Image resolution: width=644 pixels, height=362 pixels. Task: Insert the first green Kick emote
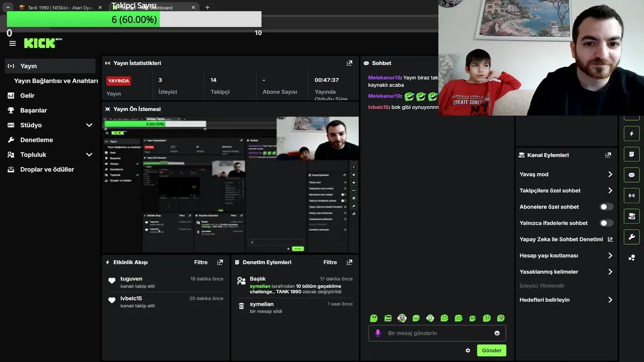374,318
